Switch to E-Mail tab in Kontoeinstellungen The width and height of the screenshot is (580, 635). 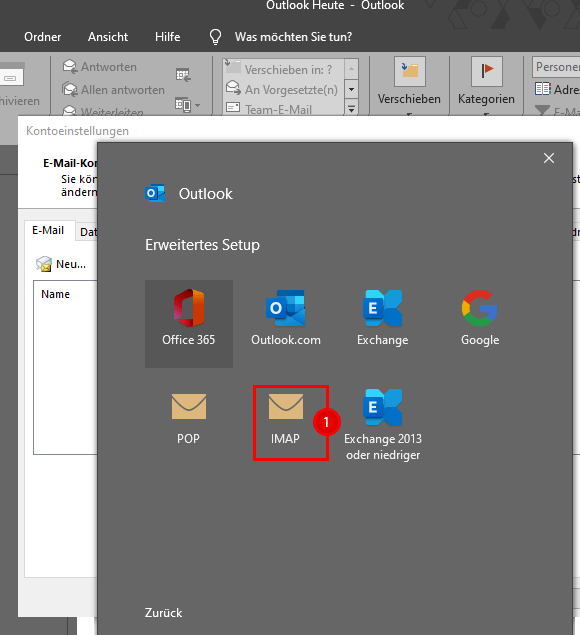click(48, 230)
